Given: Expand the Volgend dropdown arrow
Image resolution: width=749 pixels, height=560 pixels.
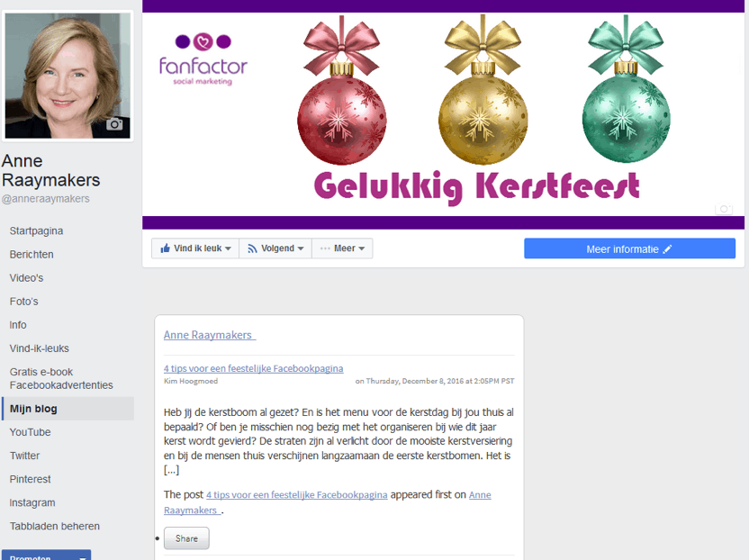Looking at the screenshot, I should click(301, 248).
